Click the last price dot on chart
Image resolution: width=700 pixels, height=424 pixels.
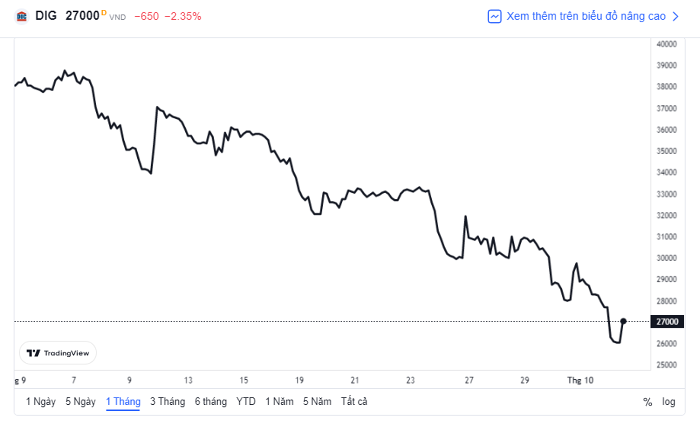point(623,321)
